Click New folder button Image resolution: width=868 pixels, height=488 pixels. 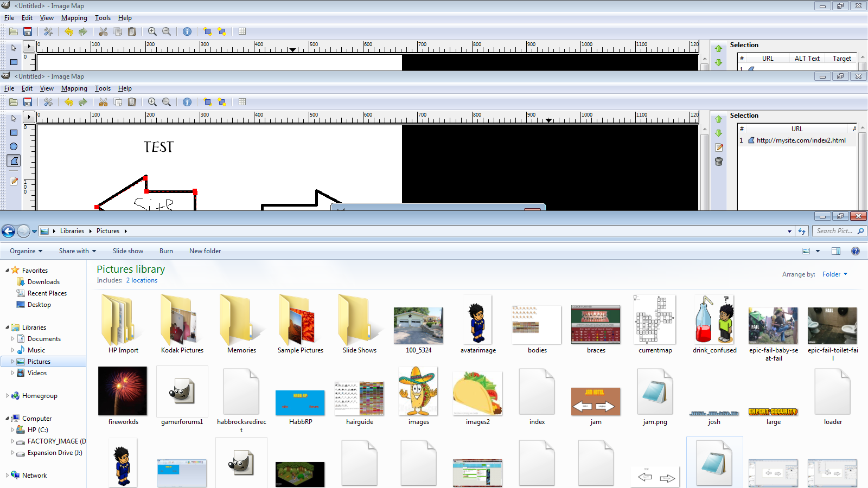click(x=205, y=251)
